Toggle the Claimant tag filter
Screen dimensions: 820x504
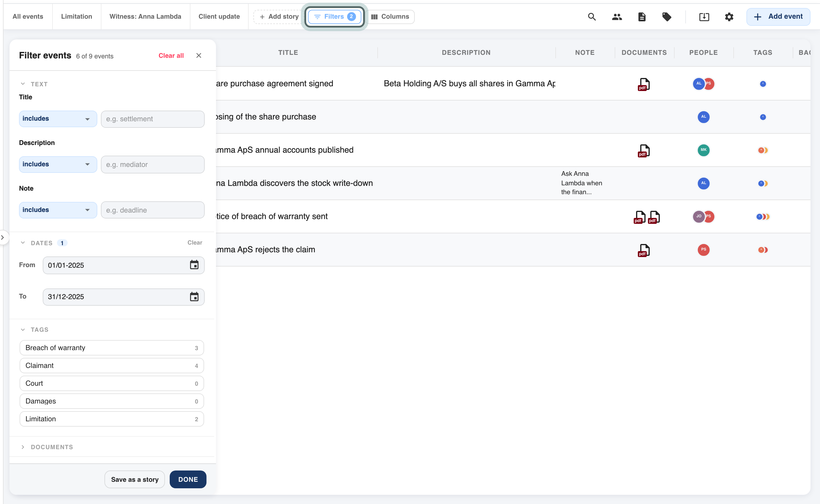111,365
